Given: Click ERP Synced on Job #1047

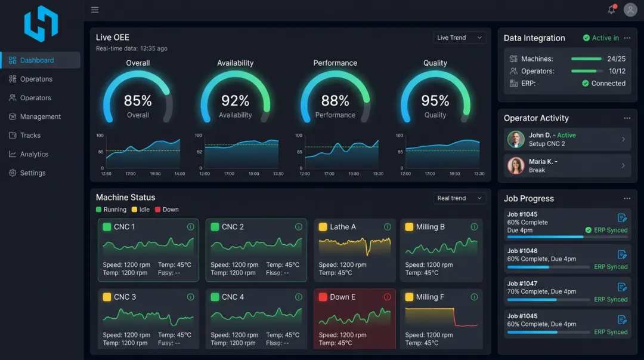Looking at the screenshot, I should pos(611,299).
